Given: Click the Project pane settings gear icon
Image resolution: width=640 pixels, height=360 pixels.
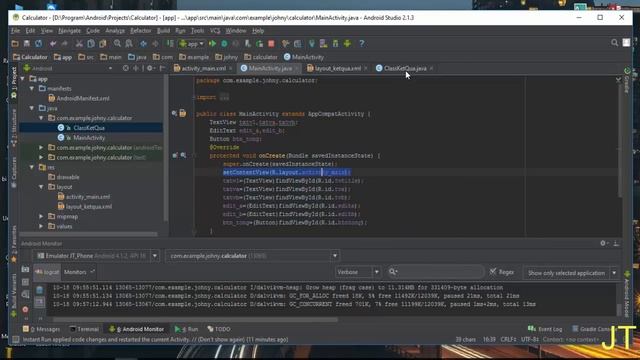Looking at the screenshot, I should point(150,68).
